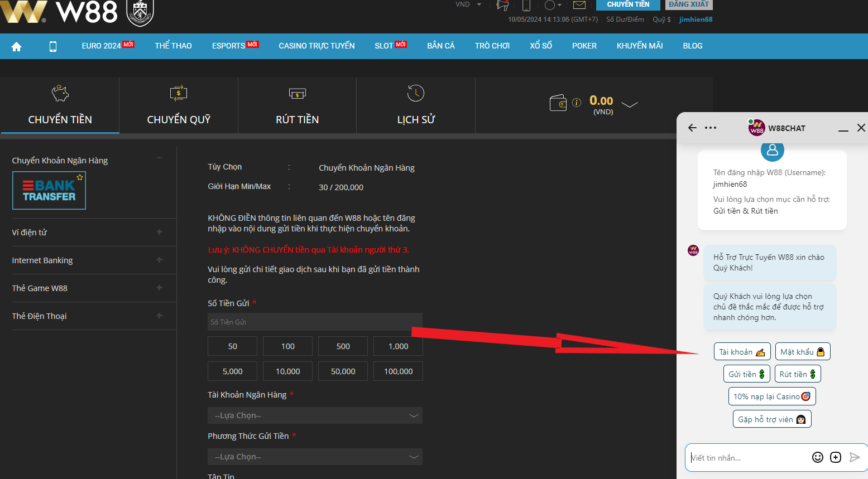868x479 pixels.
Task: Click the phone icon in top header
Action: click(x=526, y=5)
